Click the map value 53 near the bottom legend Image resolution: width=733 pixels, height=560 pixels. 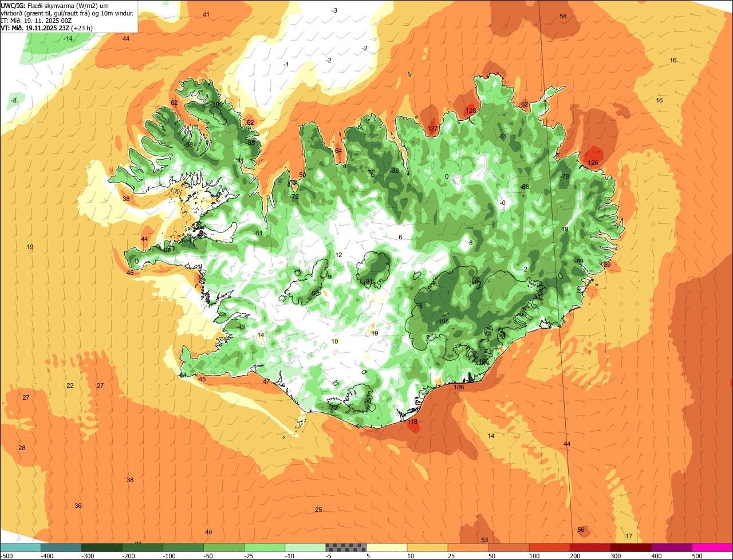(x=484, y=540)
